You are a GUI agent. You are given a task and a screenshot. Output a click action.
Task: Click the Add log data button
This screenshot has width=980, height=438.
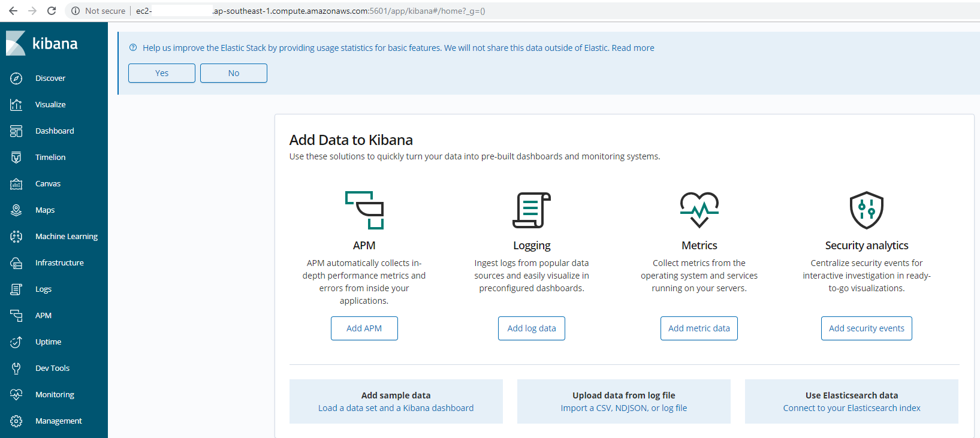532,328
